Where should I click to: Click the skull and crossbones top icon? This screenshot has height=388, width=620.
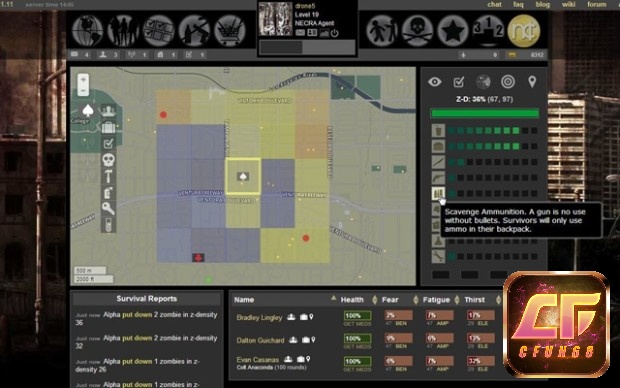coord(417,30)
